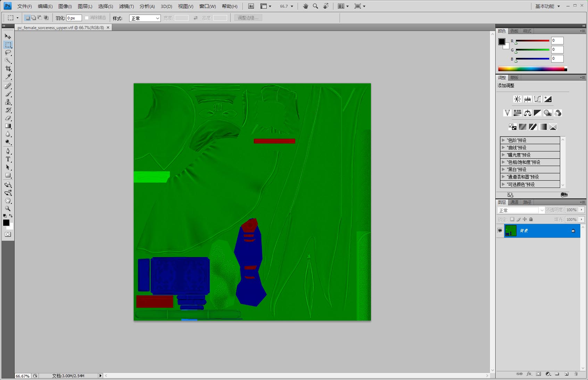
Task: Open the 滤镜(T) menu
Action: click(x=126, y=6)
